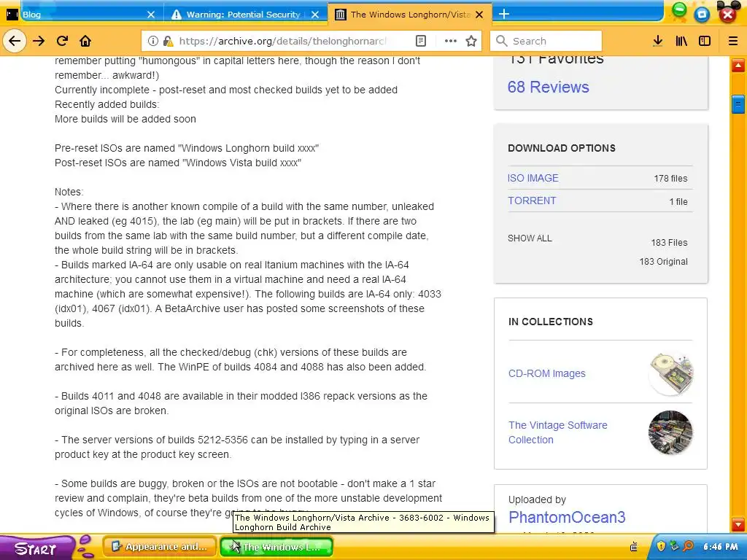747x560 pixels.
Task: Click the scrollbar down arrow
Action: (738, 525)
